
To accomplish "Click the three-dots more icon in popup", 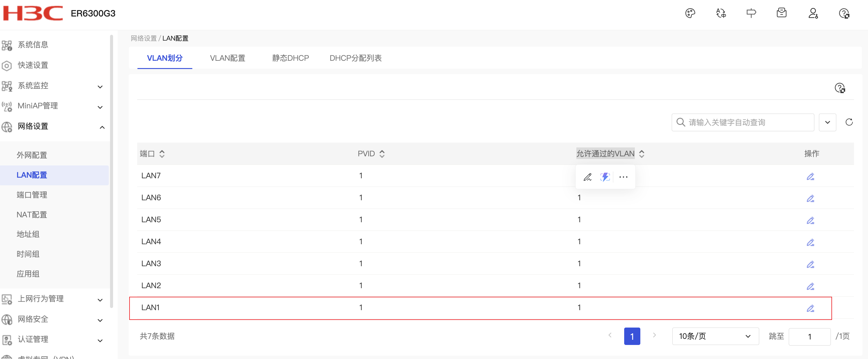I will 623,177.
